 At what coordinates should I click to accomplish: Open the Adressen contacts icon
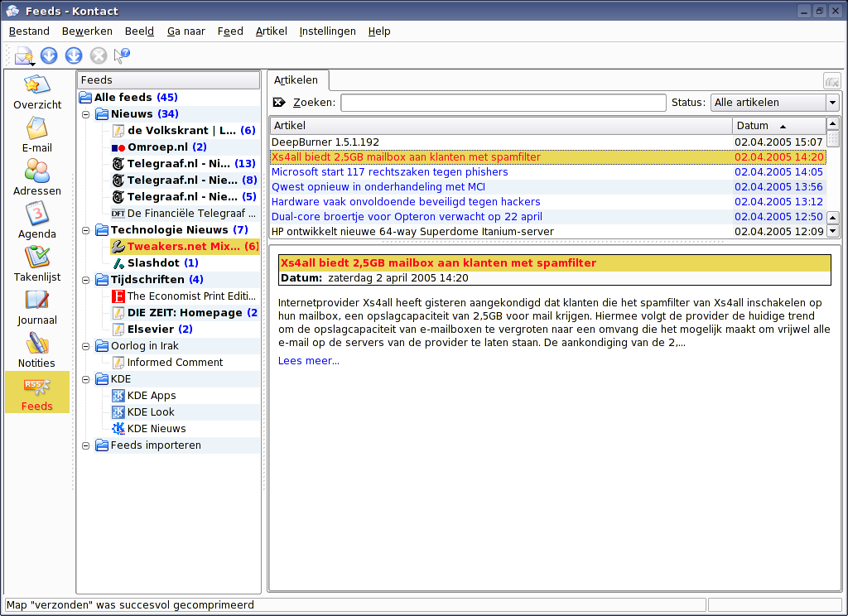pos(36,171)
